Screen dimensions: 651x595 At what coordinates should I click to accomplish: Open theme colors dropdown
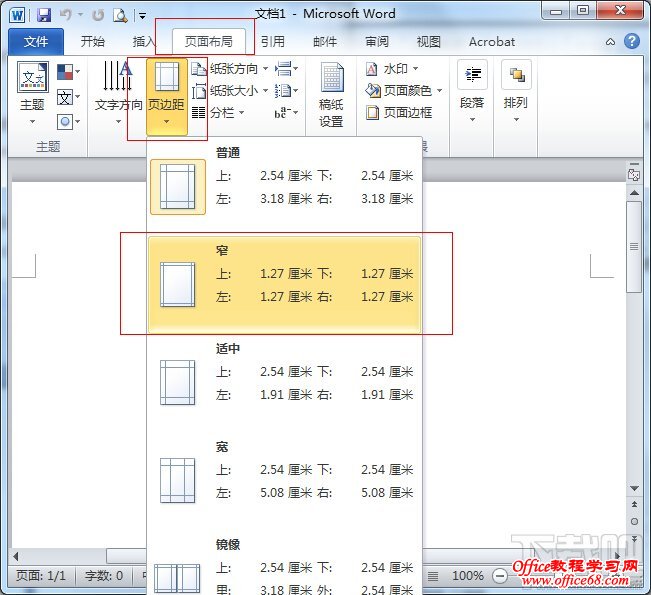68,72
